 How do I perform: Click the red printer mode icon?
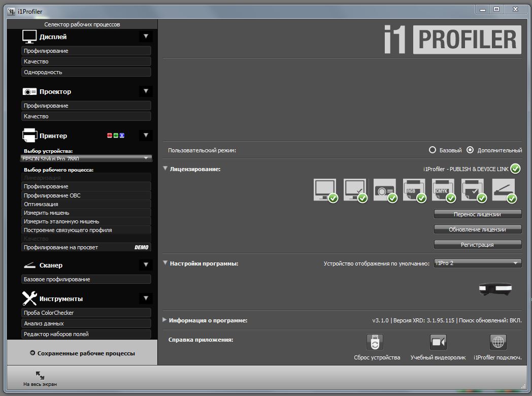pyautogui.click(x=110, y=136)
